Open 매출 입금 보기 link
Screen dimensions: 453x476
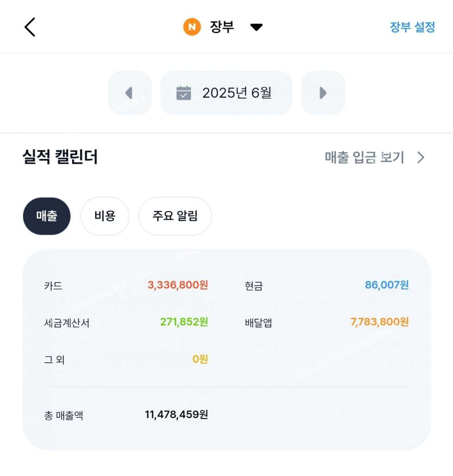364,158
